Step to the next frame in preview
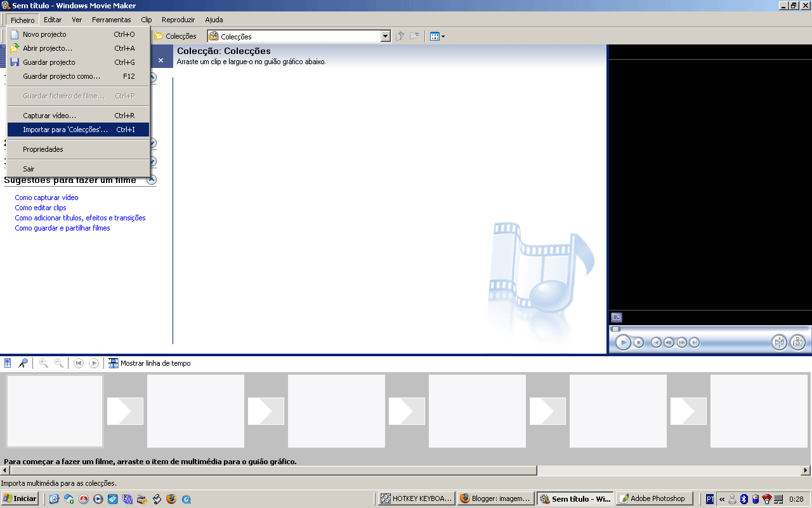Screen dimensions: 812x508 click(x=682, y=343)
